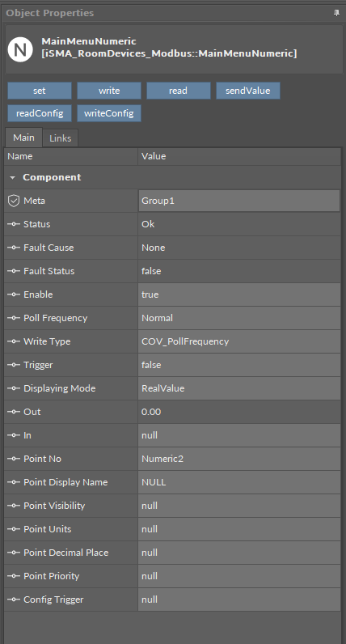Click the slot icon next to Status
346x644 pixels.
click(14, 224)
